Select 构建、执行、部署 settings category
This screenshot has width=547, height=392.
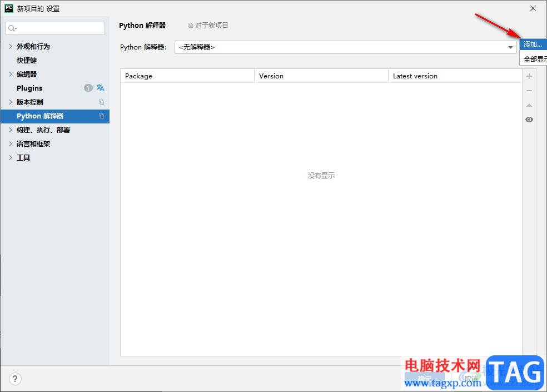43,130
